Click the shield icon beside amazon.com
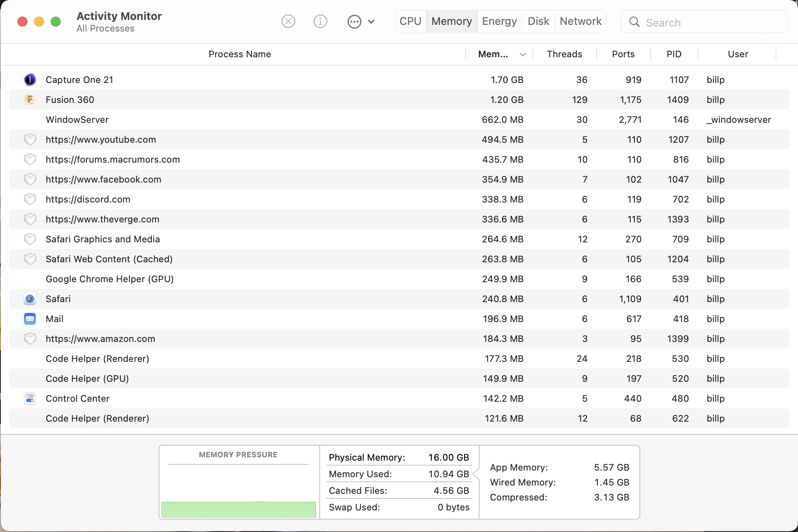This screenshot has width=798, height=532. [x=30, y=339]
